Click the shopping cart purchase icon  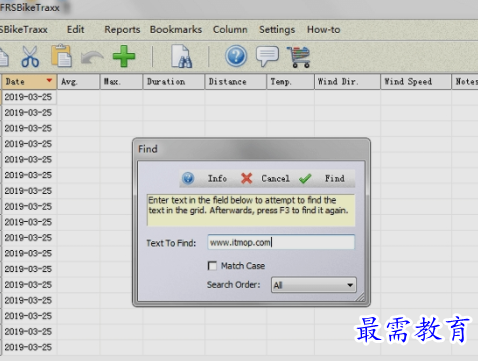[299, 57]
